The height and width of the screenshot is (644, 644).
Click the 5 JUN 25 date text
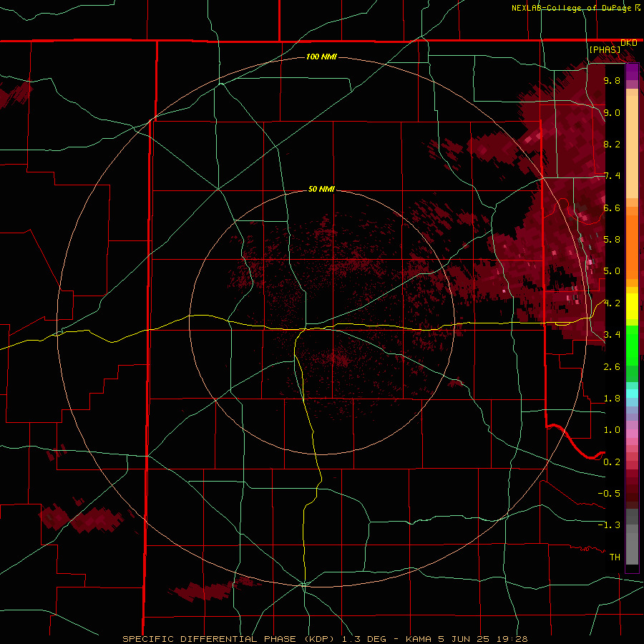pos(463,639)
